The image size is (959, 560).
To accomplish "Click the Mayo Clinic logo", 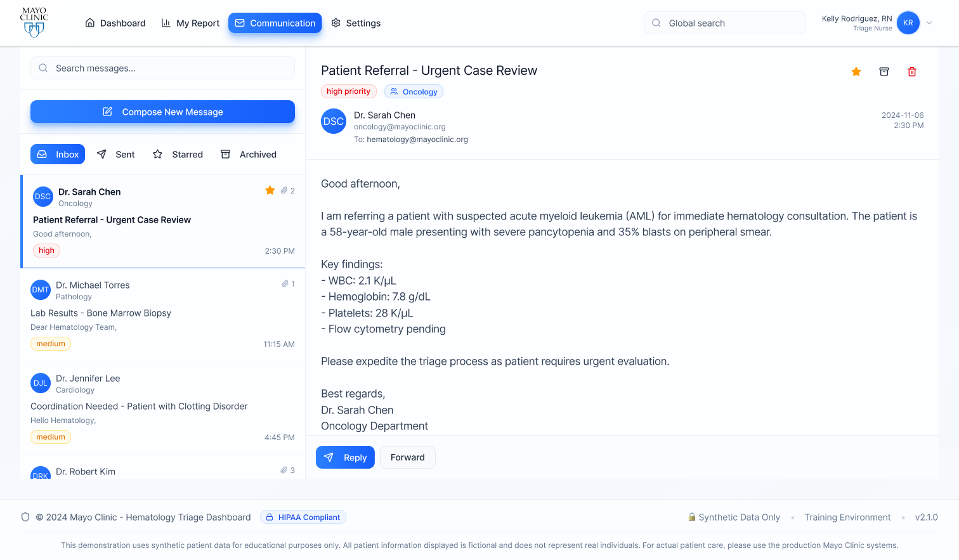I will point(34,23).
